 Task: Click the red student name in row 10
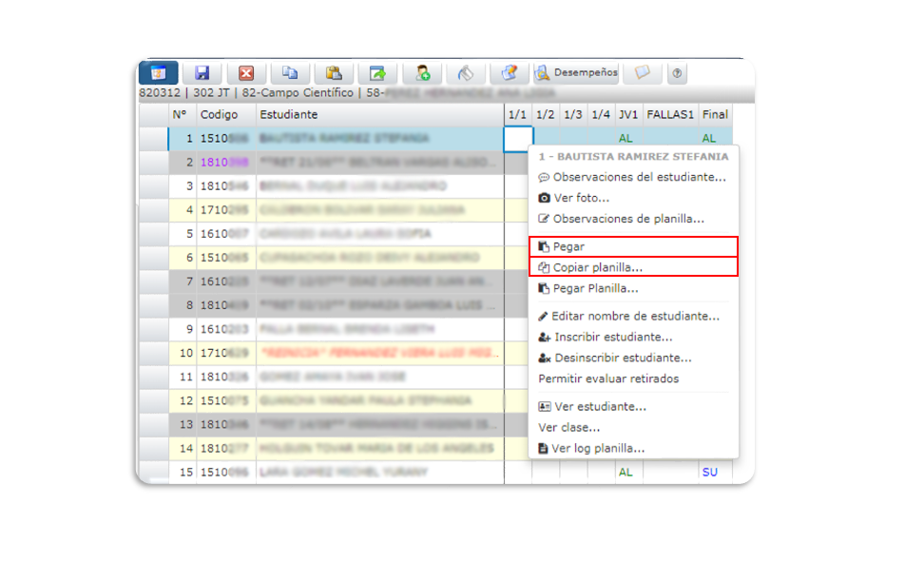pyautogui.click(x=380, y=353)
